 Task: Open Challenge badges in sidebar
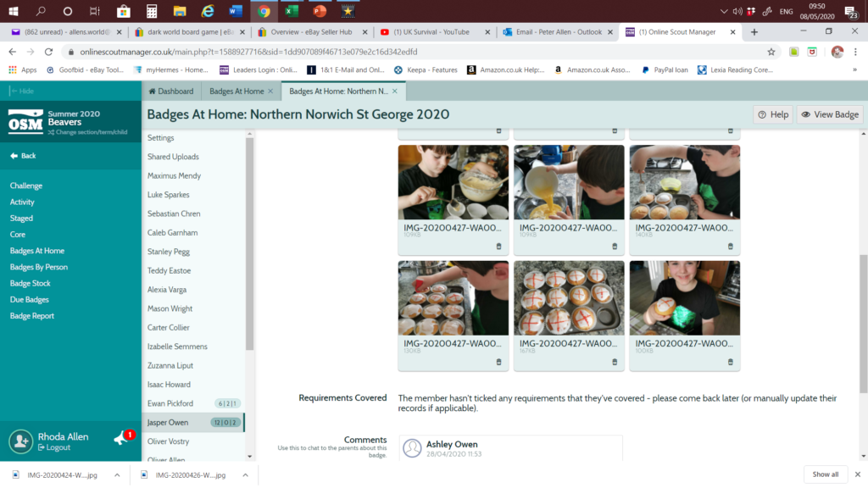[x=26, y=186]
